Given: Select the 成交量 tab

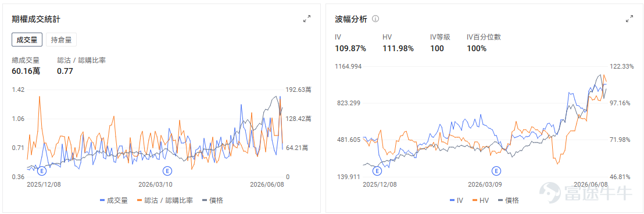Looking at the screenshot, I should pyautogui.click(x=27, y=40).
